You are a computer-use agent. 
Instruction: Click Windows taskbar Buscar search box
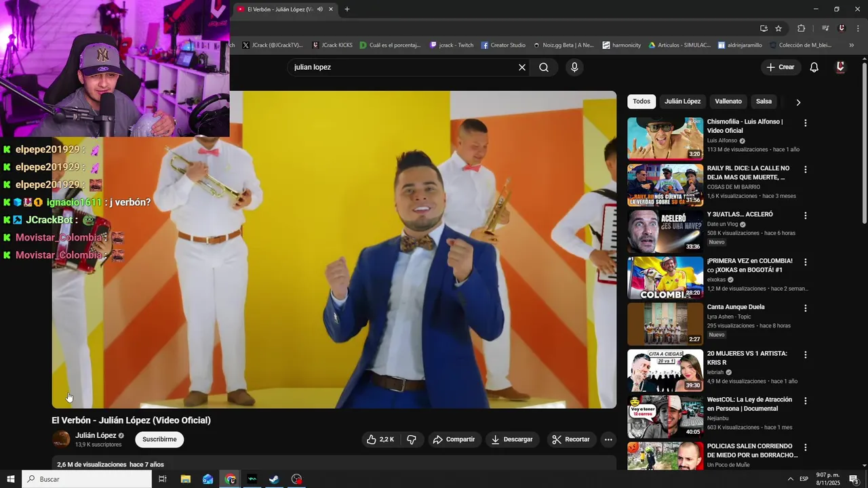(87, 479)
